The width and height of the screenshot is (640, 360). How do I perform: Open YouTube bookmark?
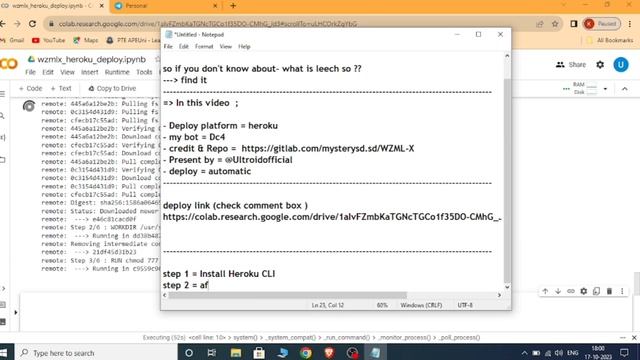49,40
